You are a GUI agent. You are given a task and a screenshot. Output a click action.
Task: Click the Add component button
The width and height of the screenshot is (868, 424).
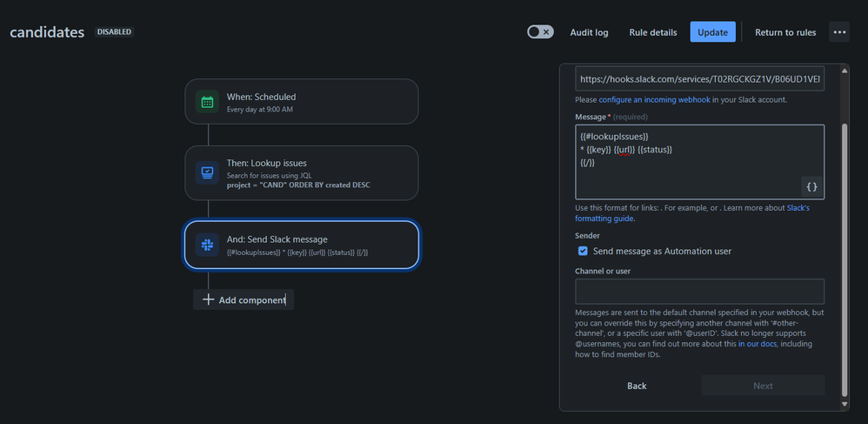(x=244, y=299)
